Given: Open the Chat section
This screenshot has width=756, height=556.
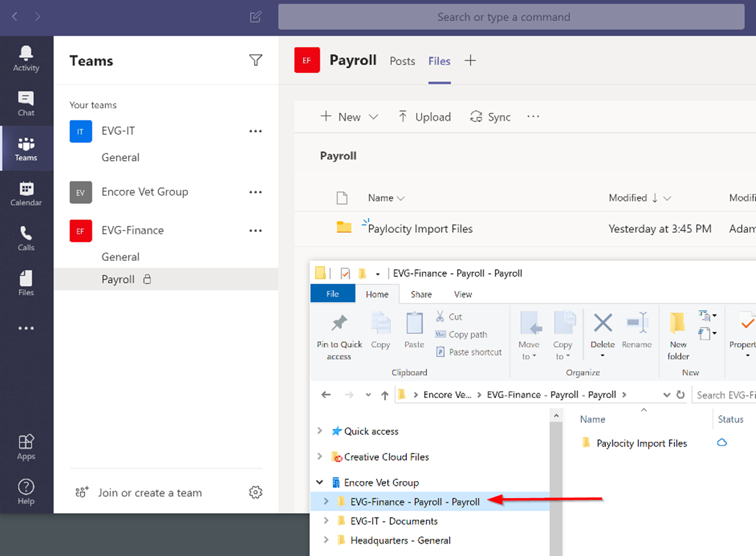Looking at the screenshot, I should click(26, 103).
